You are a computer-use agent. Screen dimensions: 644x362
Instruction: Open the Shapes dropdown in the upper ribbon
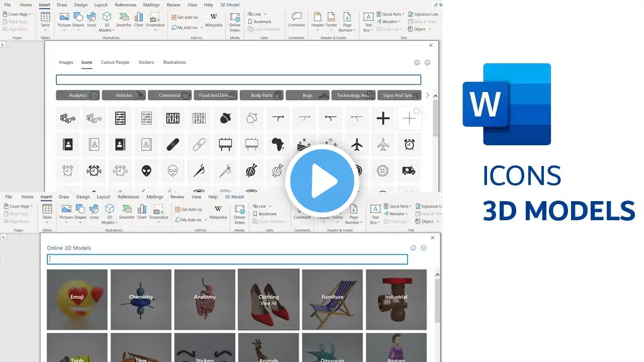tap(78, 21)
